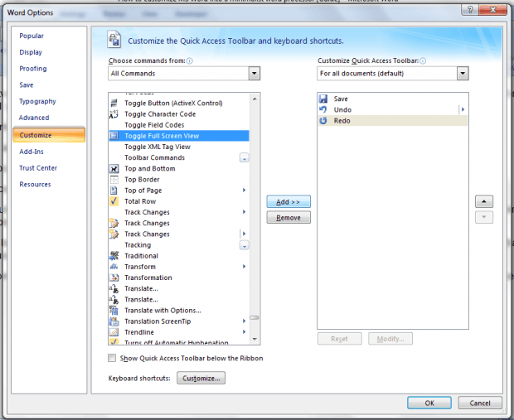Click the Remove button
The height and width of the screenshot is (420, 514).
[289, 218]
